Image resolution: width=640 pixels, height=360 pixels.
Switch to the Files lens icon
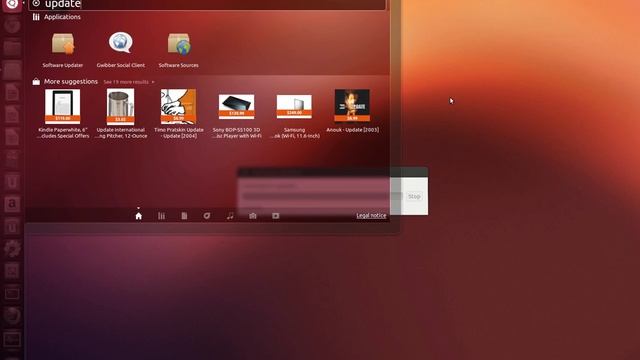[x=184, y=216]
